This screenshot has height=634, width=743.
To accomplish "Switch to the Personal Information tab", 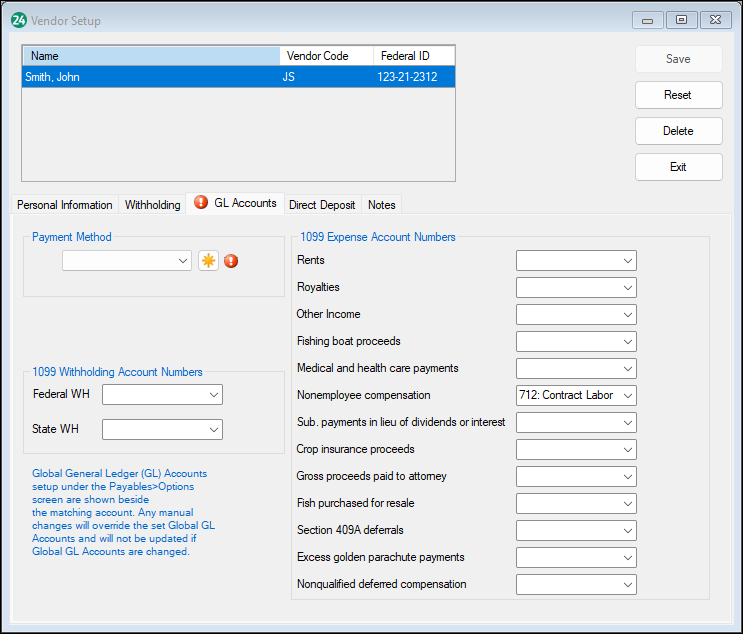I will pyautogui.click(x=65, y=205).
